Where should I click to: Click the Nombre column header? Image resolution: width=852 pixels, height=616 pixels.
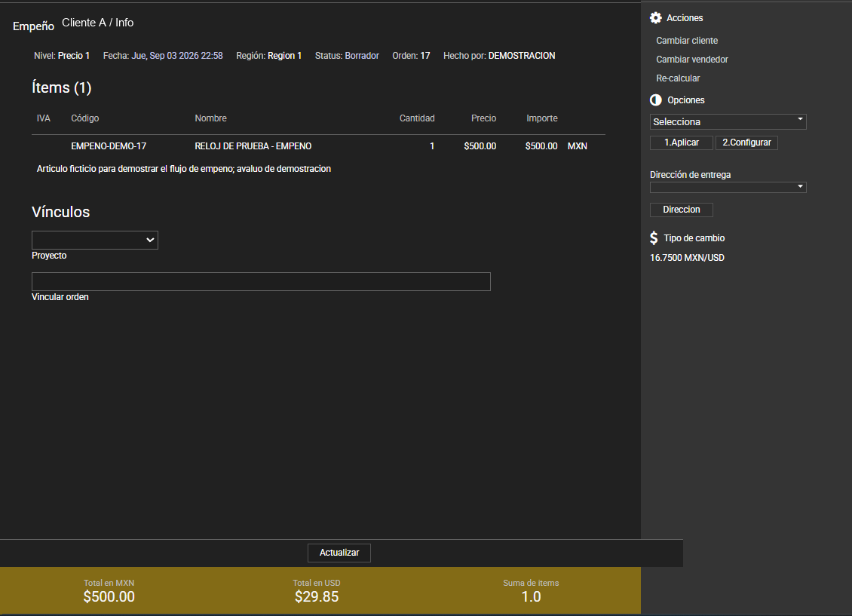pyautogui.click(x=211, y=118)
